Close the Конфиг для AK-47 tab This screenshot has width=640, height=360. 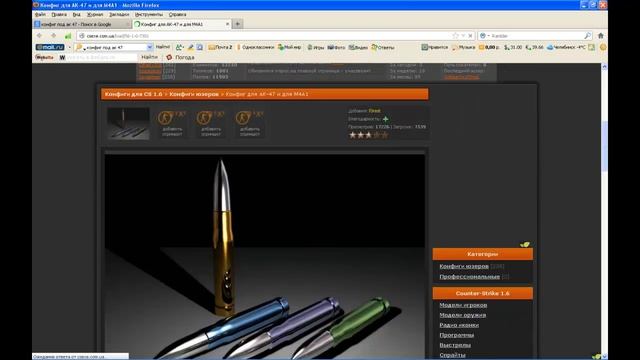227,24
